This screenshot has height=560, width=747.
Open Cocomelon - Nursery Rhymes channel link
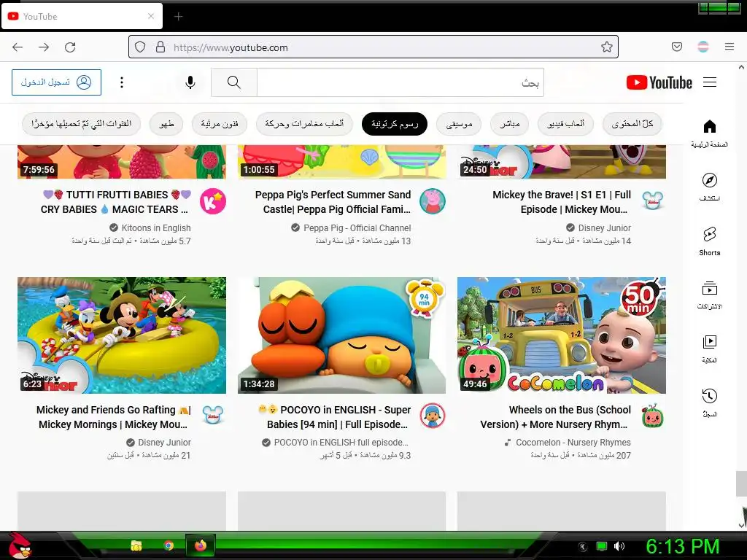click(x=573, y=443)
